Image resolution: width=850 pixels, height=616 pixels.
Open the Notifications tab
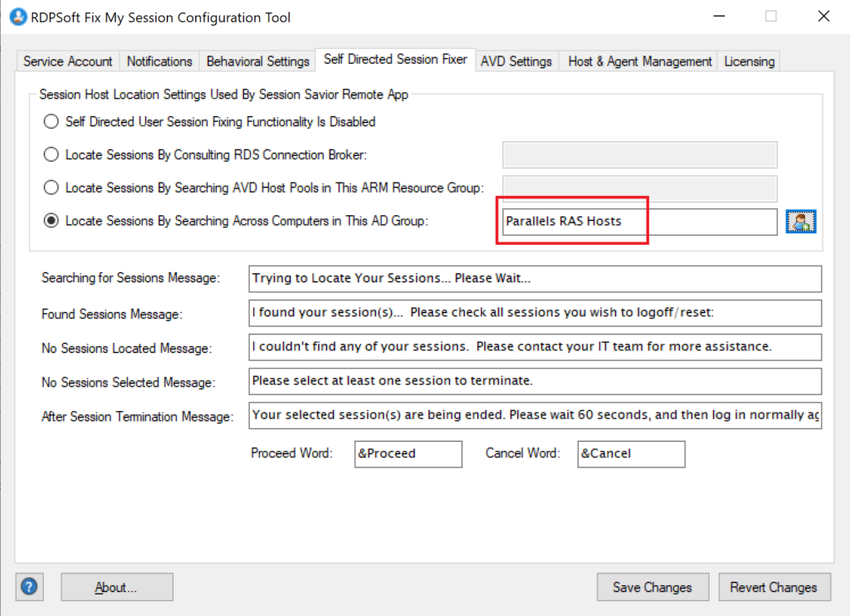159,61
